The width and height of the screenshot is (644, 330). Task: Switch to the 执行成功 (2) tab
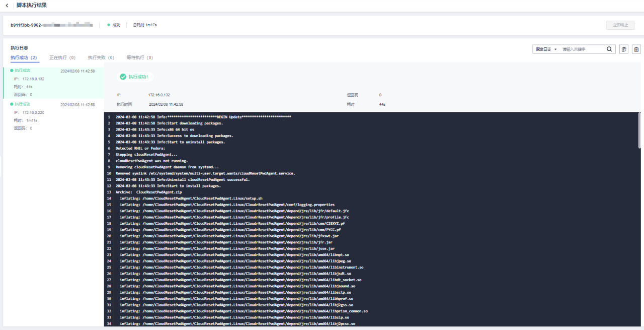(24, 57)
